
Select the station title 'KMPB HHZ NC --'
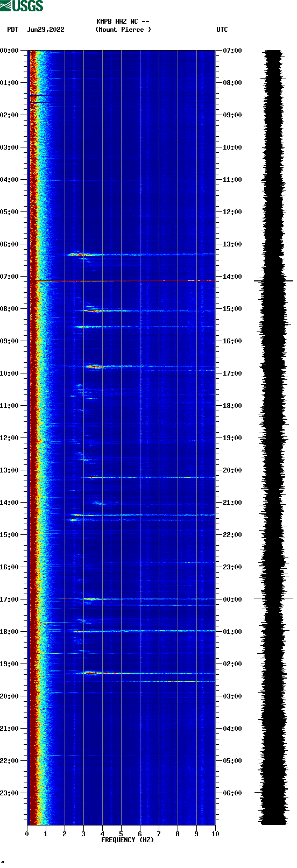click(x=123, y=22)
